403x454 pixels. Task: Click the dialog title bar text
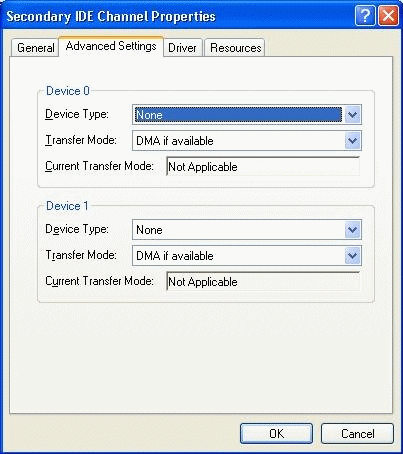111,16
